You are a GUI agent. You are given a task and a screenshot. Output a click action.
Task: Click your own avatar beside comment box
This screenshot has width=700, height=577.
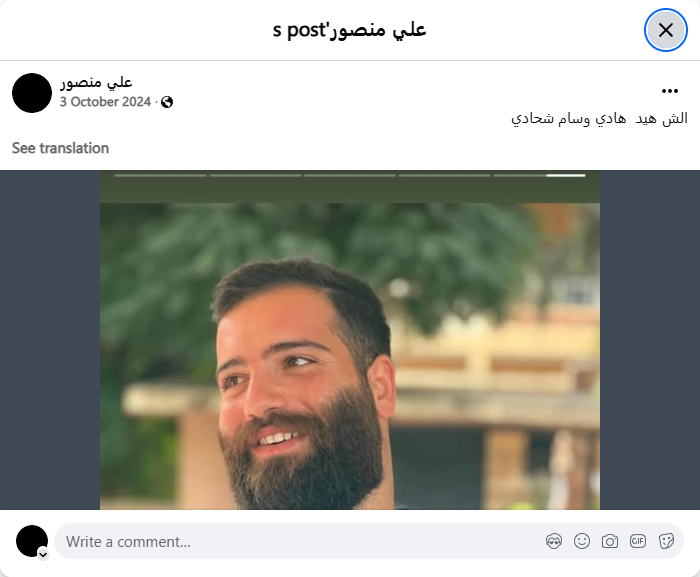point(32,541)
